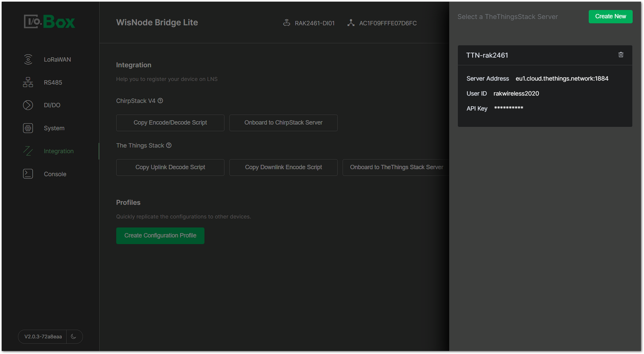The width and height of the screenshot is (644, 354).
Task: Click Onboard to TheThings Stack Server
Action: pyautogui.click(x=396, y=167)
